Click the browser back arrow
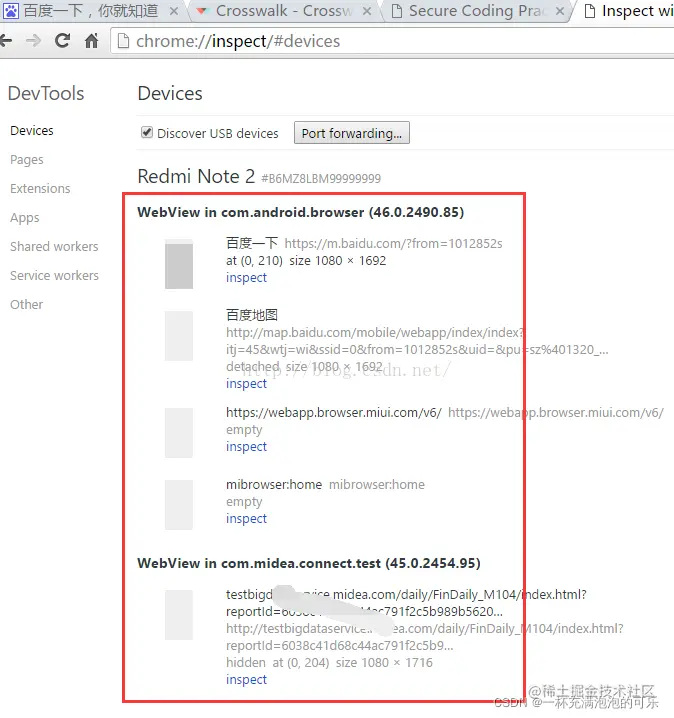Image resolution: width=674 pixels, height=718 pixels. pyautogui.click(x=5, y=41)
